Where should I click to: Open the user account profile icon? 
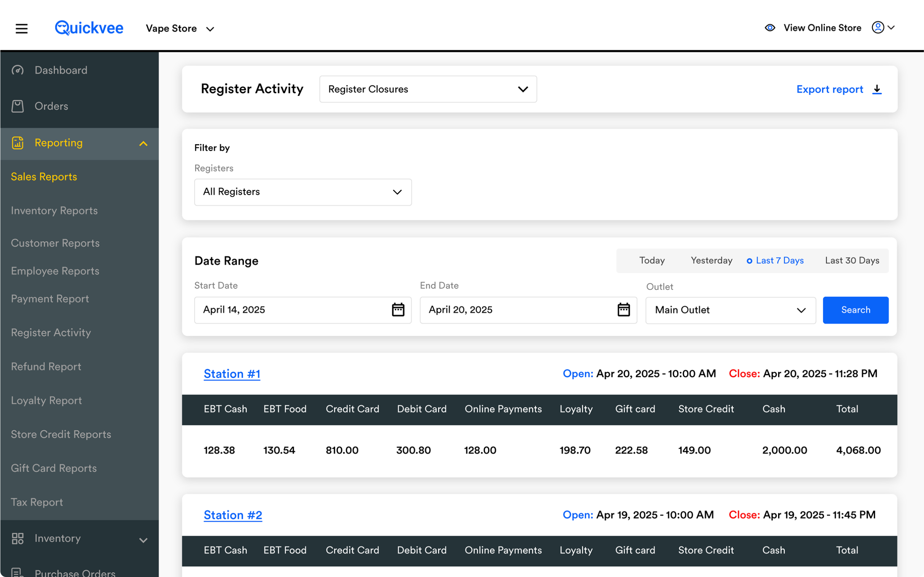[878, 27]
